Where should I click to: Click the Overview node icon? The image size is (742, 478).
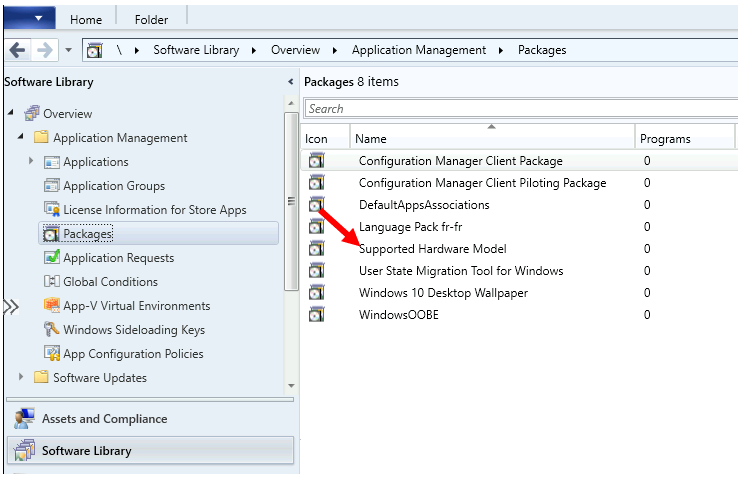point(32,113)
